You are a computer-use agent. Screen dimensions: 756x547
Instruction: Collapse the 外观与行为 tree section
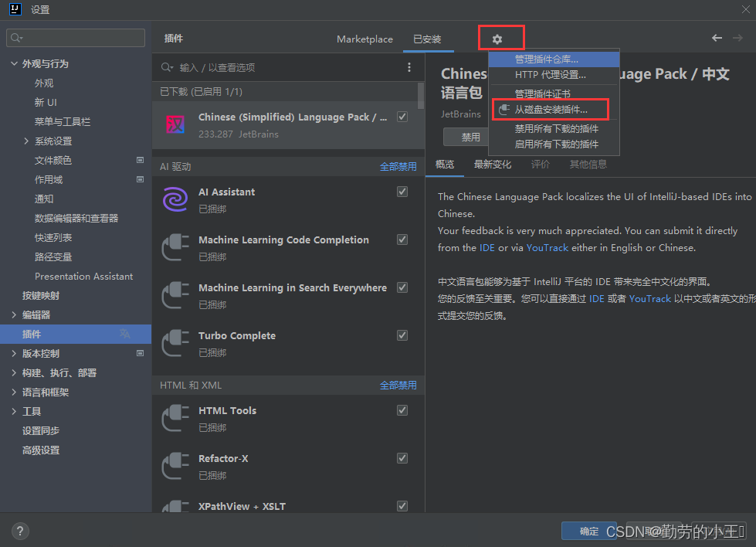coord(14,63)
